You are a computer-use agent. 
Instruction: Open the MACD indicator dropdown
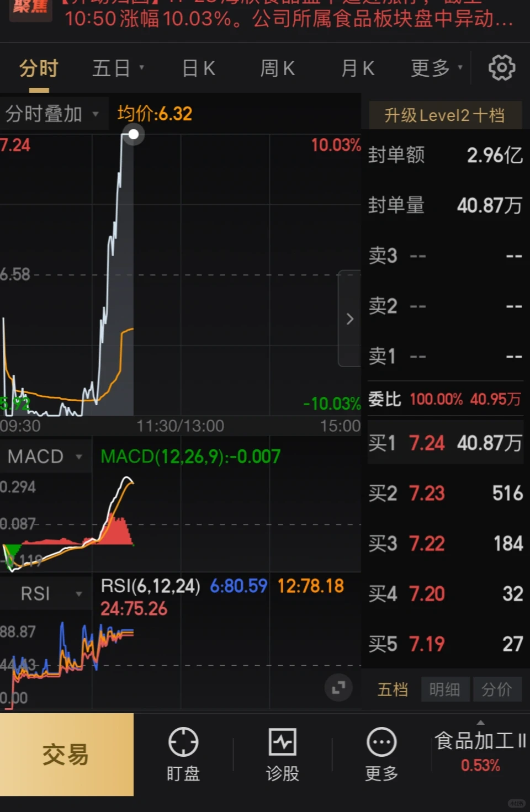pyautogui.click(x=45, y=456)
